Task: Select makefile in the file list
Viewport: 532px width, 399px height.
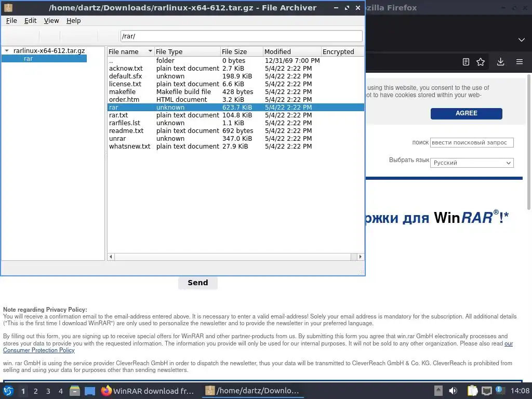Action: click(236, 92)
